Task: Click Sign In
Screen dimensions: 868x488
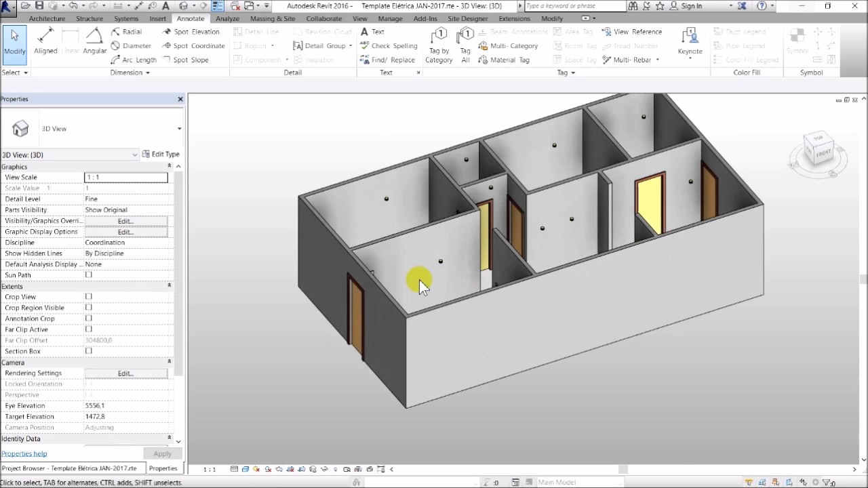Action: pyautogui.click(x=692, y=5)
